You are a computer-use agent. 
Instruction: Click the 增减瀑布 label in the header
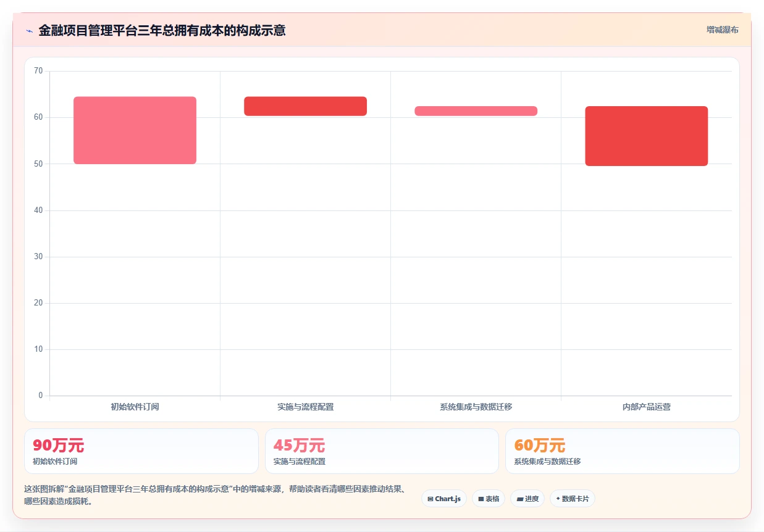tap(723, 30)
